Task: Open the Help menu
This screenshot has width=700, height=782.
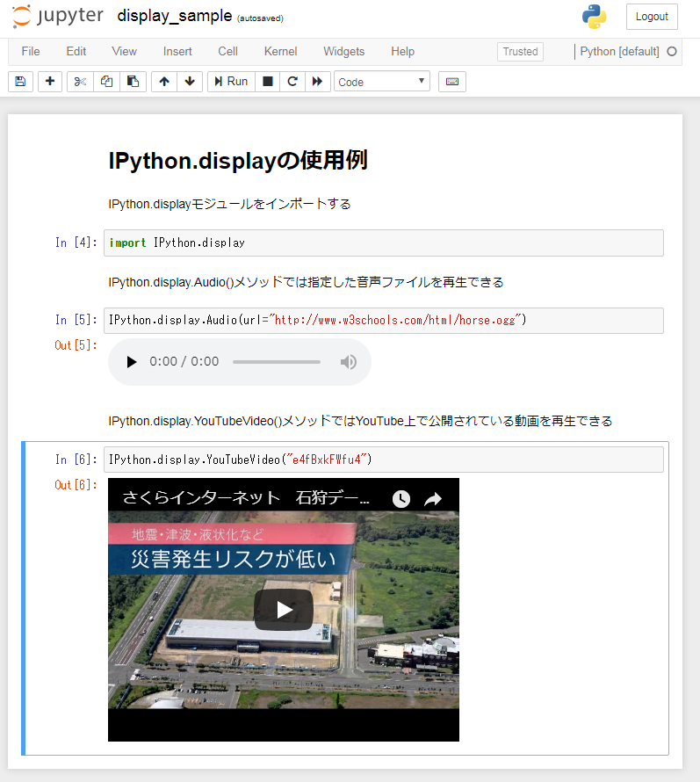Action: 403,51
